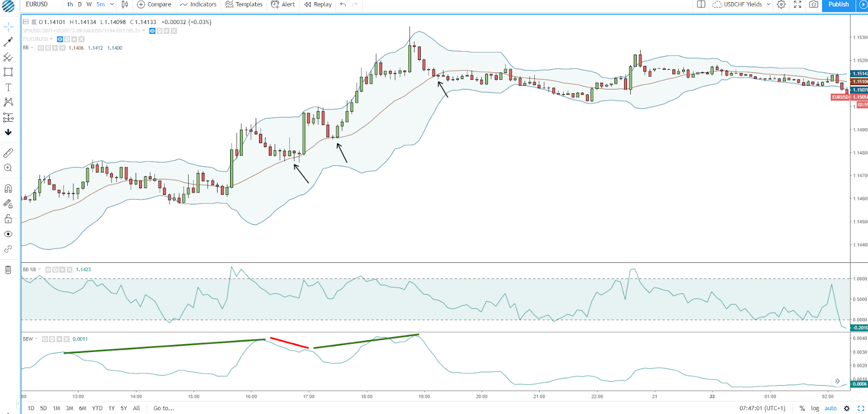Click the play icon beside Publish
The image size is (868, 414).
pyautogui.click(x=863, y=4)
